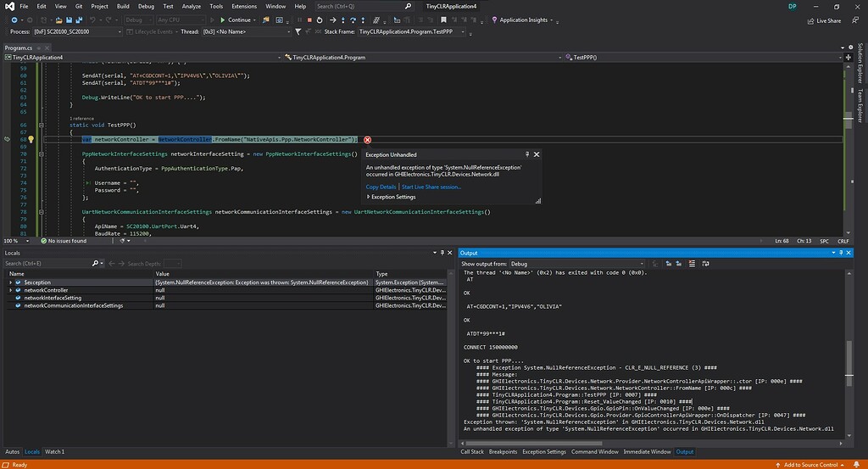Close the Exception Unhandled popup
Viewport: 868px width, 469px height.
(x=537, y=154)
